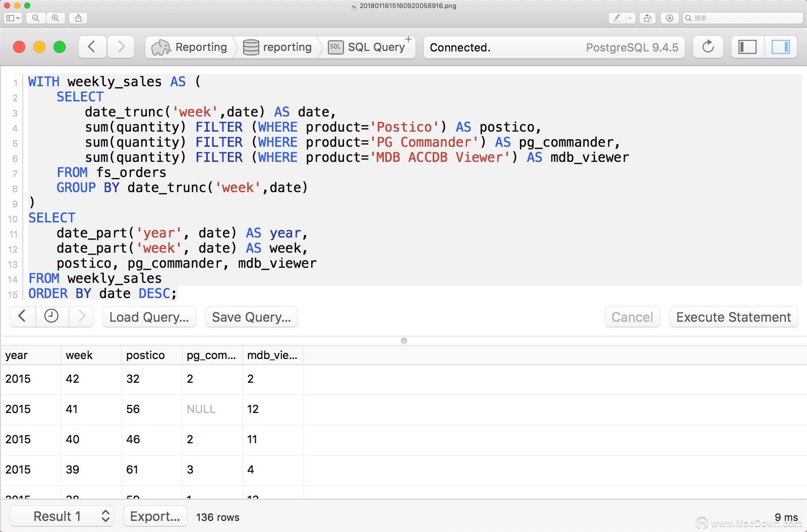
Task: Sort by the week column header
Action: click(91, 355)
